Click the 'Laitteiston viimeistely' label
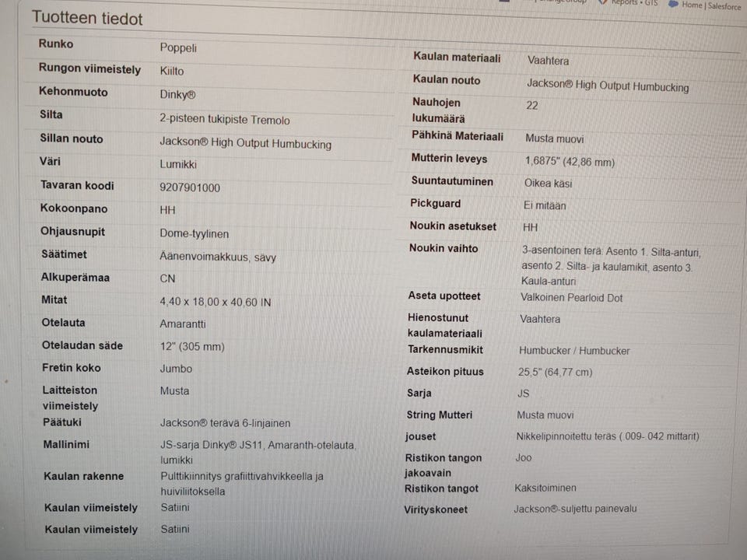Image resolution: width=747 pixels, height=560 pixels. click(x=71, y=398)
